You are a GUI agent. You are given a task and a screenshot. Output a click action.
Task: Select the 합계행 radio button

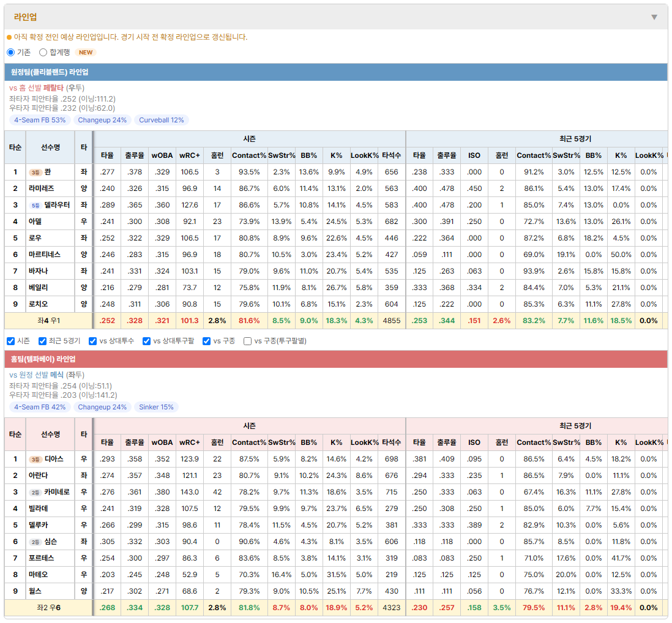coord(43,52)
